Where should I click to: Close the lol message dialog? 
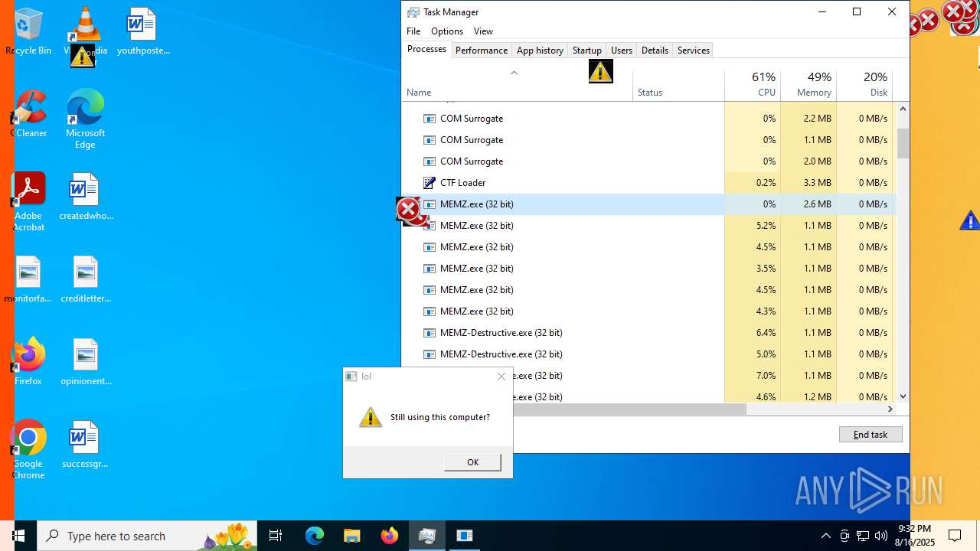[x=501, y=377]
